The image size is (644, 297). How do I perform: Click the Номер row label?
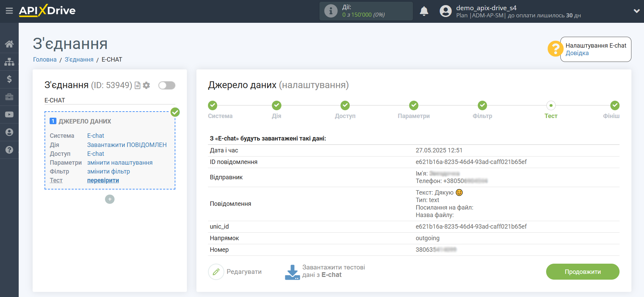[219, 250]
